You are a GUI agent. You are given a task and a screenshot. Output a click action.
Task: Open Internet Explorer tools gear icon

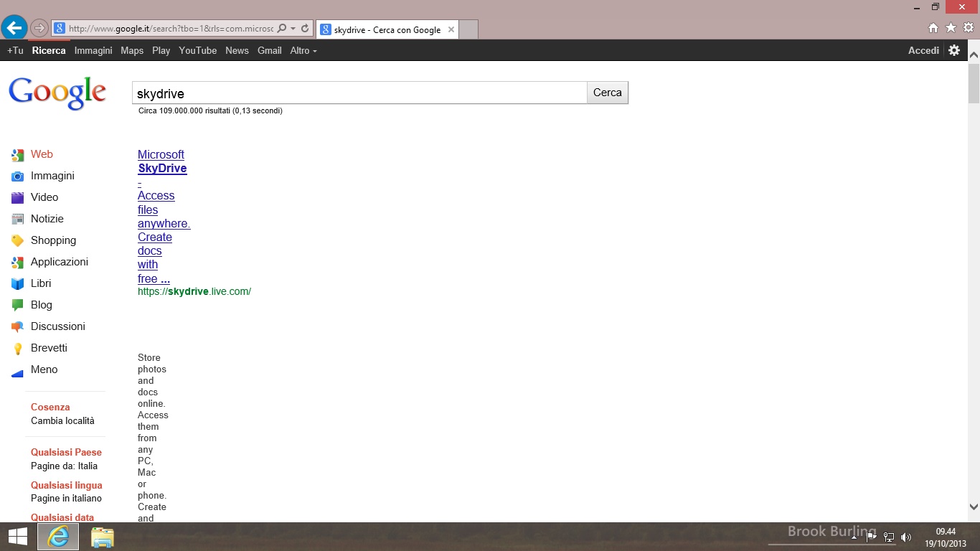point(968,28)
